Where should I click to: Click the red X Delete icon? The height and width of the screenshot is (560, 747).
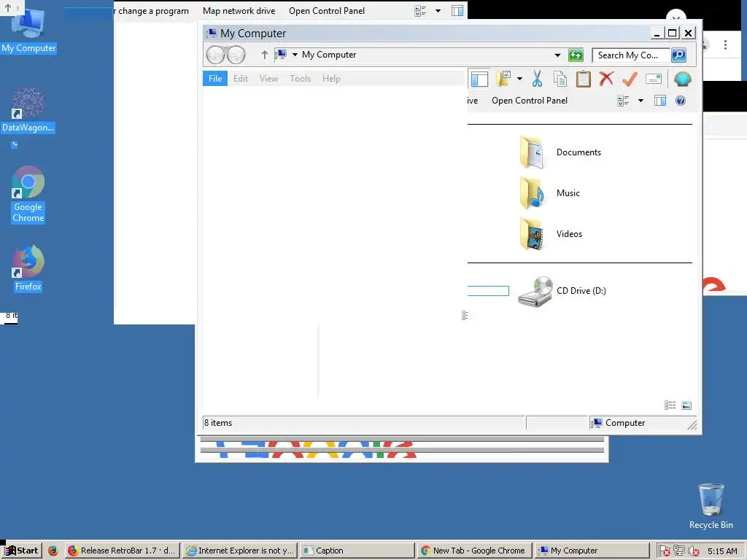(606, 79)
